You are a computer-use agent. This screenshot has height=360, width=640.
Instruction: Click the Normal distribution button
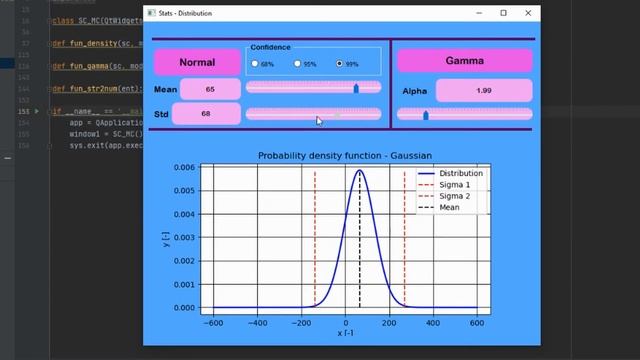coord(197,62)
